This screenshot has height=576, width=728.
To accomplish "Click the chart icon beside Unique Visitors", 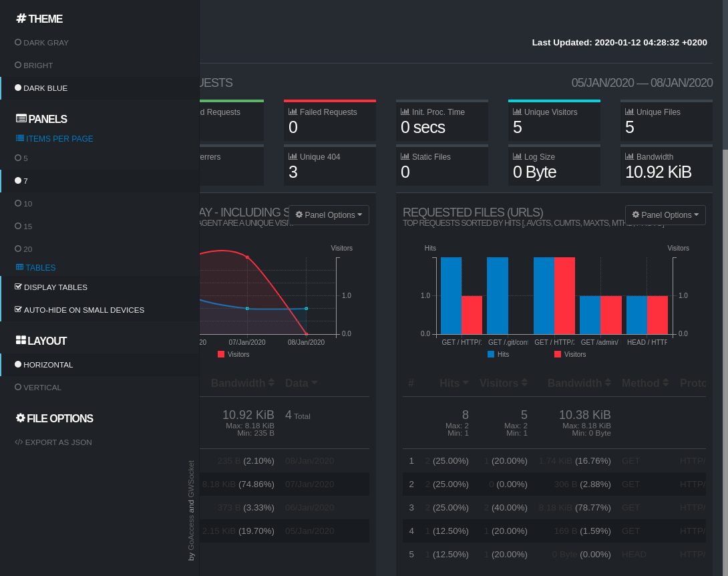I will pos(517,112).
